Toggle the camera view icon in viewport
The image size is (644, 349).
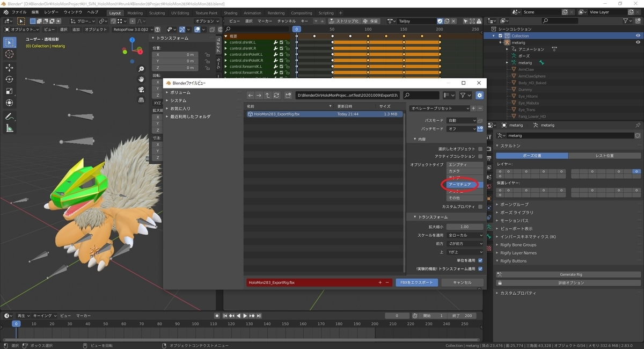tap(142, 90)
